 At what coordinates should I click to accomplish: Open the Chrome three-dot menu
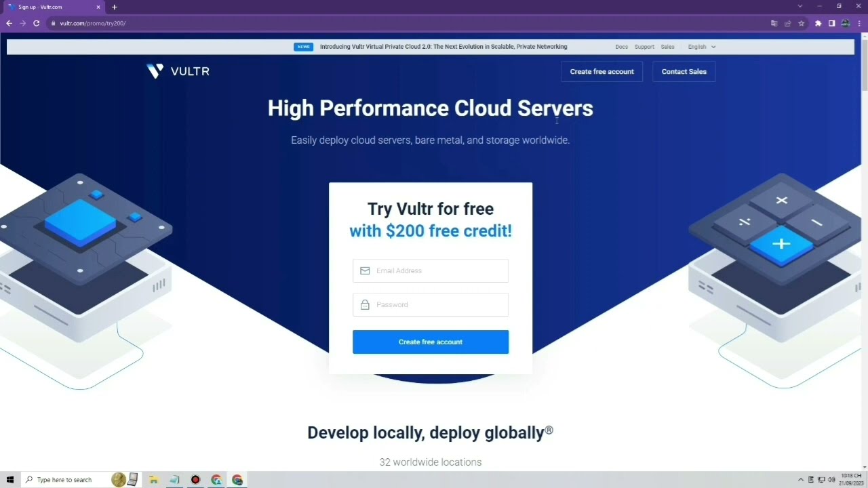(x=859, y=23)
